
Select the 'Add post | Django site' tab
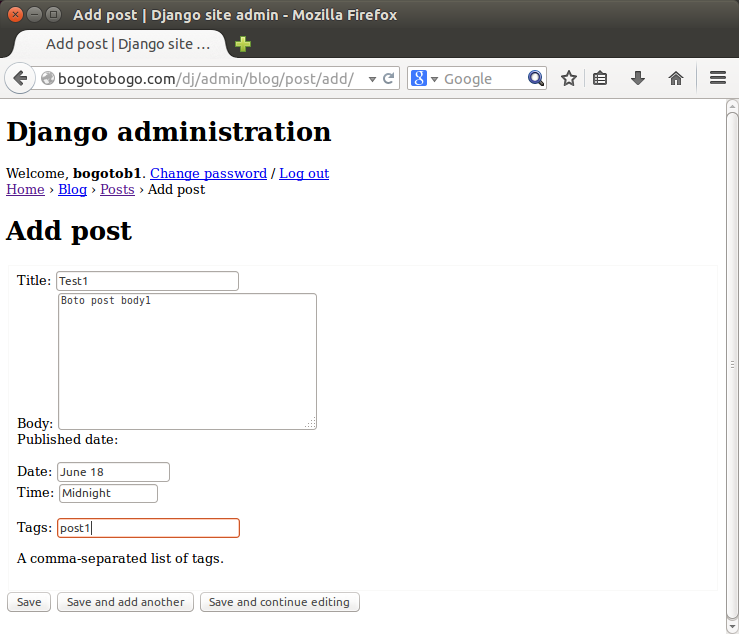tap(120, 44)
